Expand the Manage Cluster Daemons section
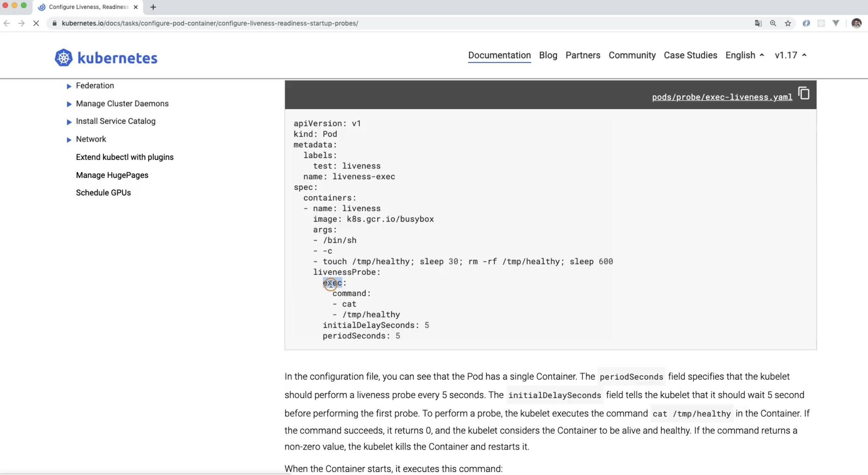 (69, 104)
